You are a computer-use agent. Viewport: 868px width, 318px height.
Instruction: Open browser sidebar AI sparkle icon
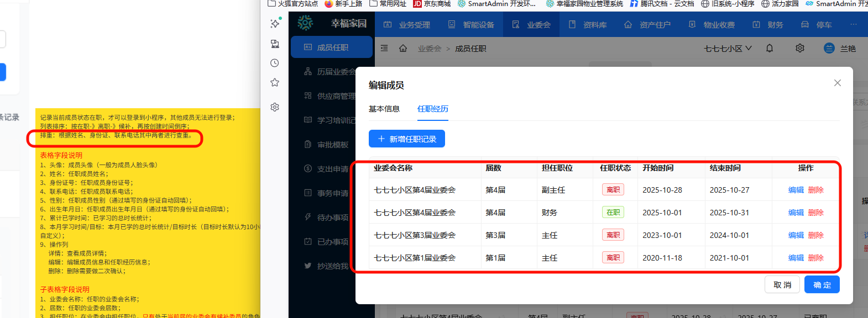(275, 23)
